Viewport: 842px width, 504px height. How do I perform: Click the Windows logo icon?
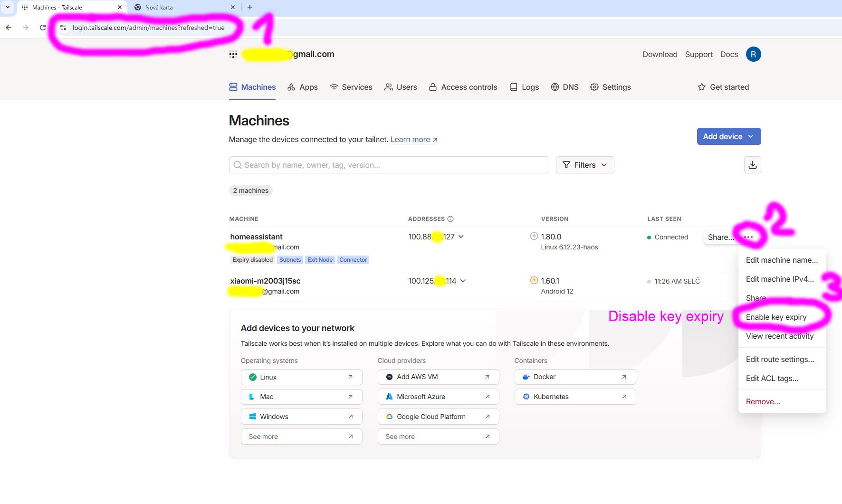tap(253, 417)
